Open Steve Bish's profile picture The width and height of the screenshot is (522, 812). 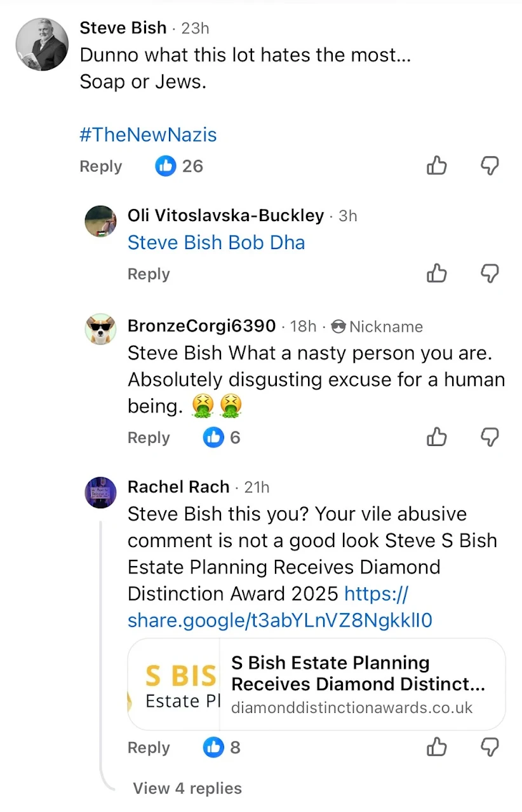point(42,44)
